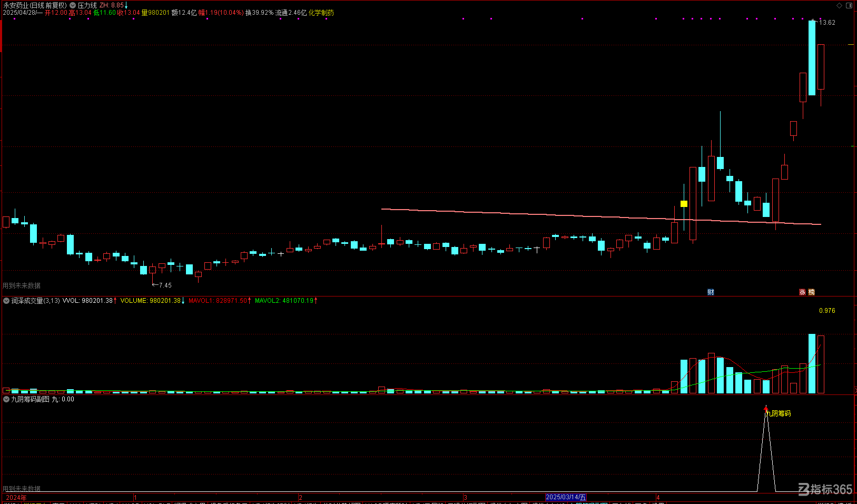Expand the 润泽成交量 indicator dropdown arrow
857x504 pixels.
pyautogui.click(x=6, y=301)
